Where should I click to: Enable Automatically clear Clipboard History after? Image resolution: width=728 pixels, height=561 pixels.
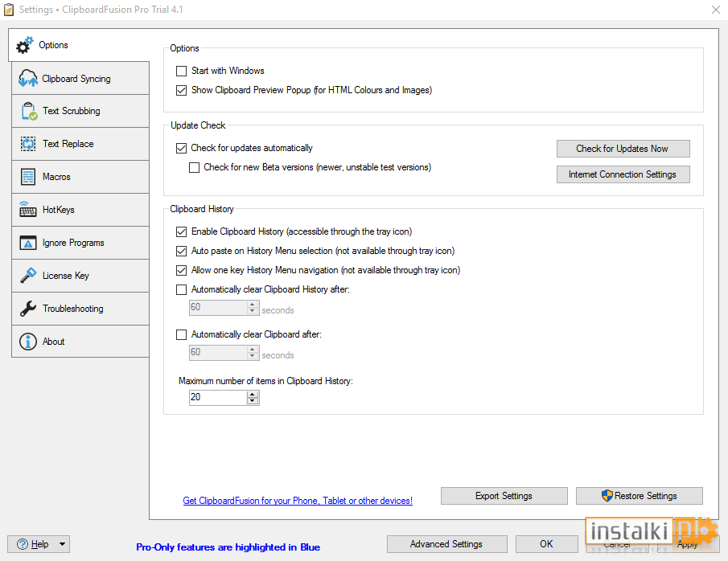(181, 289)
